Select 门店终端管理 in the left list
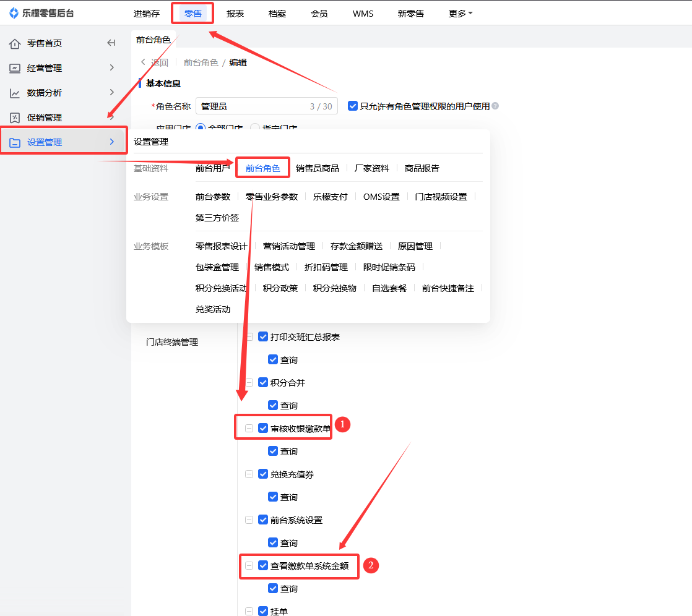 point(172,342)
